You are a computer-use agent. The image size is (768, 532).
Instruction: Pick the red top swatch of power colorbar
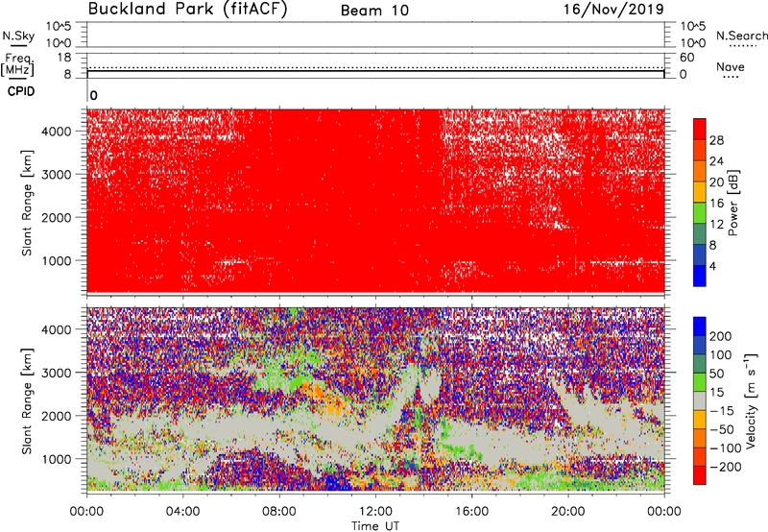click(700, 129)
